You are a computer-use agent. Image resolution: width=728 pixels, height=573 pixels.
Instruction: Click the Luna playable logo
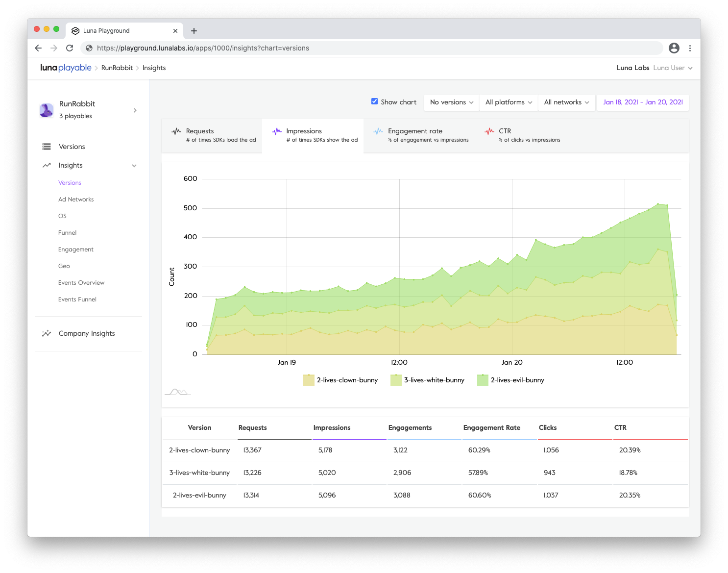click(x=66, y=68)
